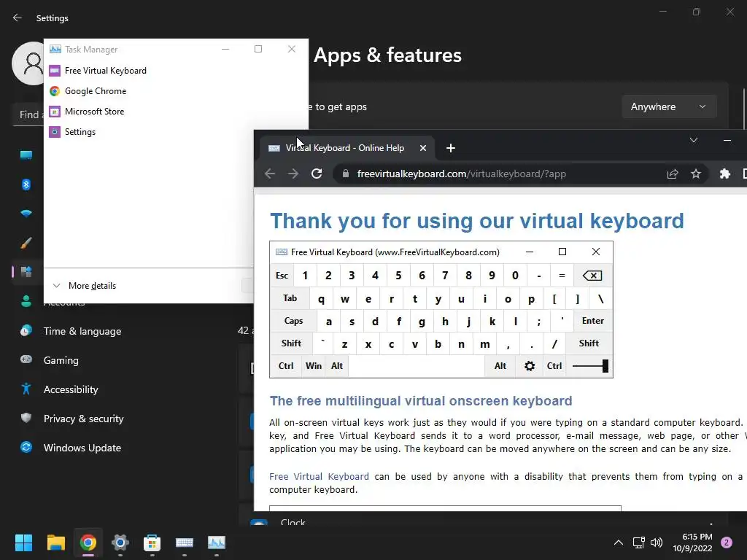Click the Chrome address bar URL

click(461, 174)
